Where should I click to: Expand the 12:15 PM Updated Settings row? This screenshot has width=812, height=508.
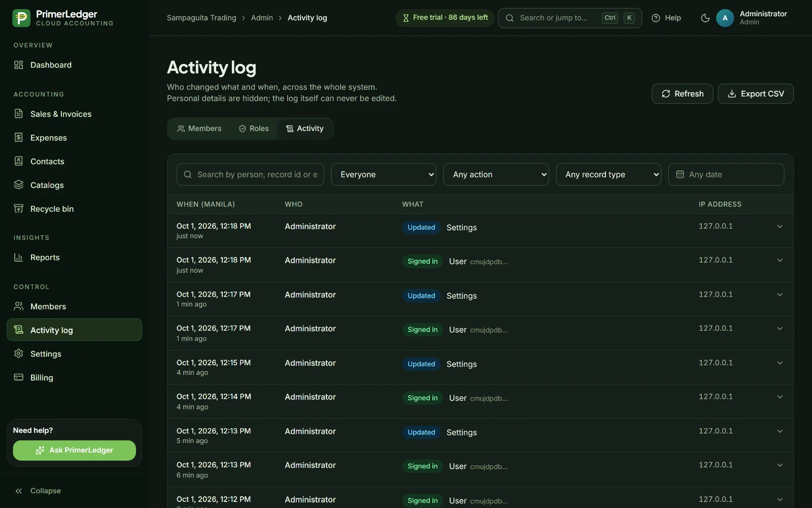[780, 363]
